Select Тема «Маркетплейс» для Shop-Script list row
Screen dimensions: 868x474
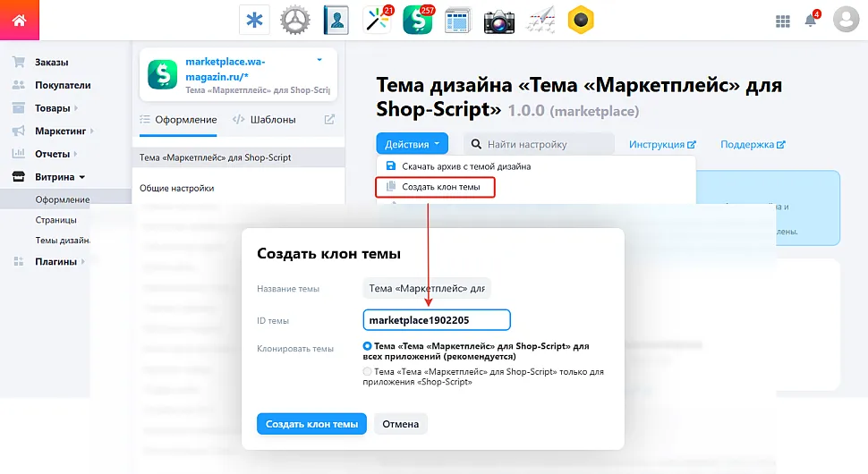point(239,157)
